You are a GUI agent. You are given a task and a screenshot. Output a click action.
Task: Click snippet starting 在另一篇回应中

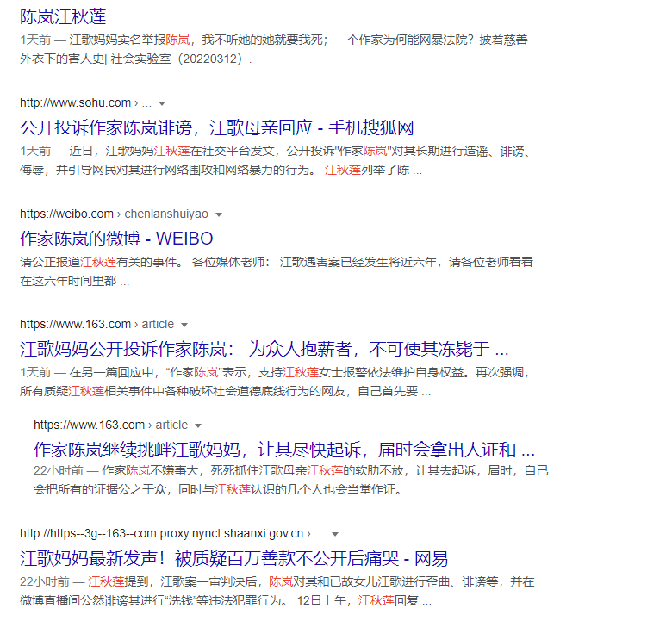coord(276,382)
